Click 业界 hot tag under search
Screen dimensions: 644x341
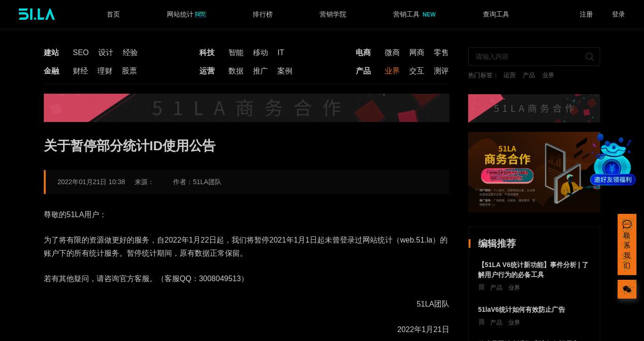(x=548, y=75)
